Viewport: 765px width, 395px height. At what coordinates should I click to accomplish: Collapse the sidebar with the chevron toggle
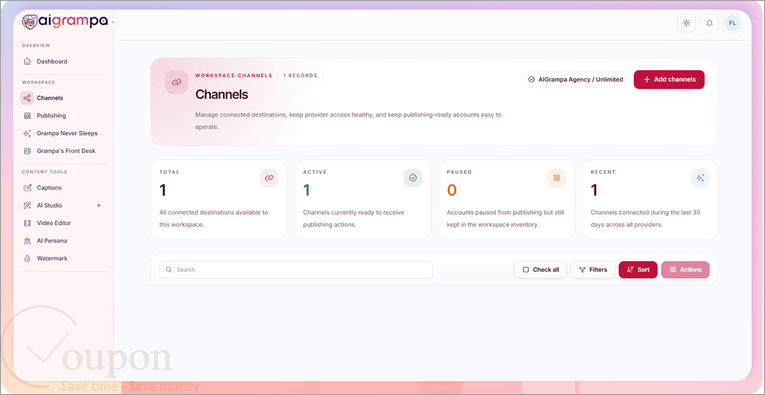click(113, 22)
